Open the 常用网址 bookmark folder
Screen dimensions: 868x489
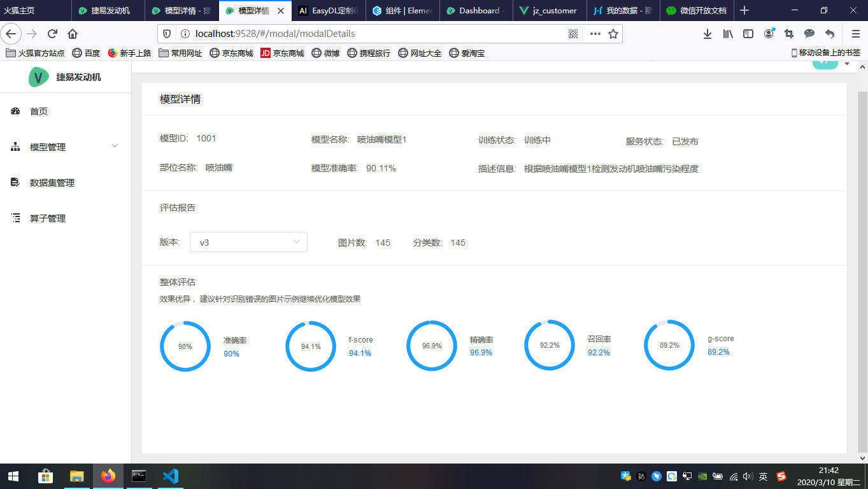180,53
